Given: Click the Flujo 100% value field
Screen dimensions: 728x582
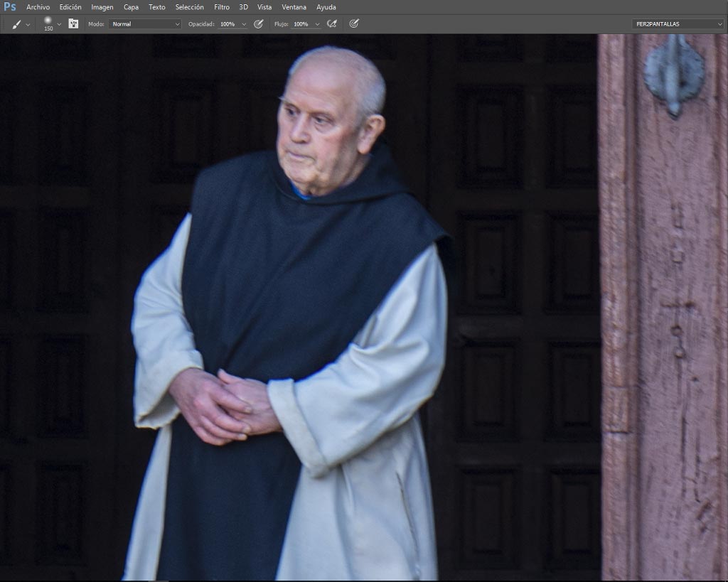Looking at the screenshot, I should [x=301, y=24].
